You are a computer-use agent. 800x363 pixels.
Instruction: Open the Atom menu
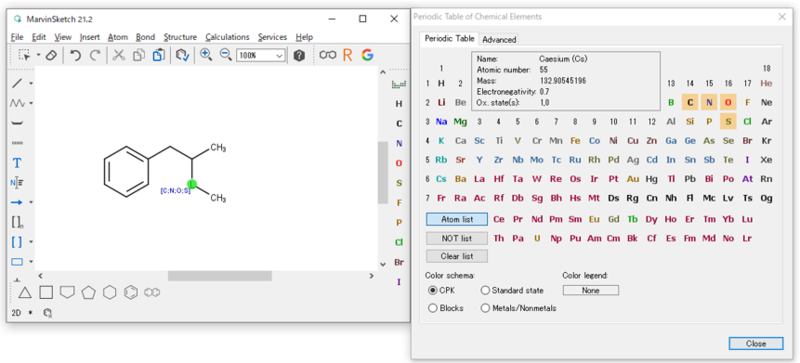(118, 37)
